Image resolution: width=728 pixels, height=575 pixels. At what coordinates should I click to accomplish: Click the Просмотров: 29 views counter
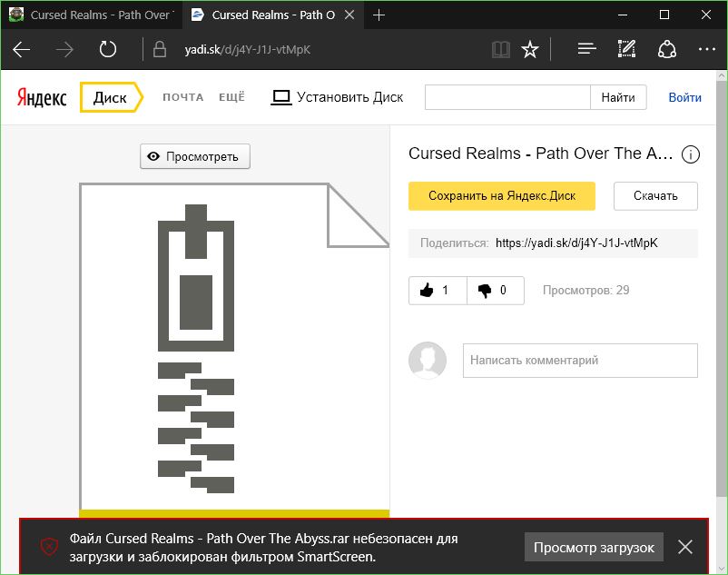[585, 291]
